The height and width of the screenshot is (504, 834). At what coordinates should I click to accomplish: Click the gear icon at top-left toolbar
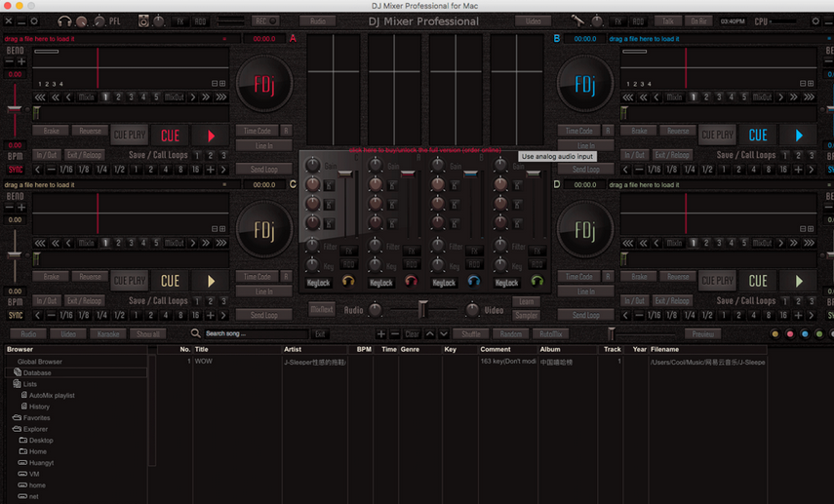click(34, 21)
